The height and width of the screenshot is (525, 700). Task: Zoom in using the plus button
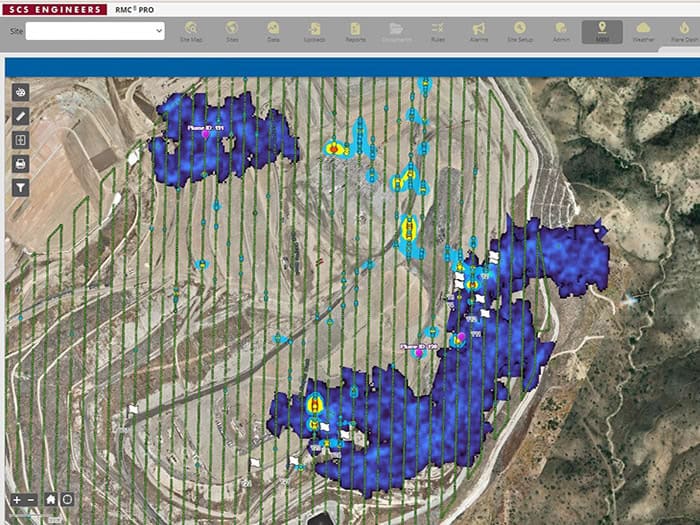(17, 500)
